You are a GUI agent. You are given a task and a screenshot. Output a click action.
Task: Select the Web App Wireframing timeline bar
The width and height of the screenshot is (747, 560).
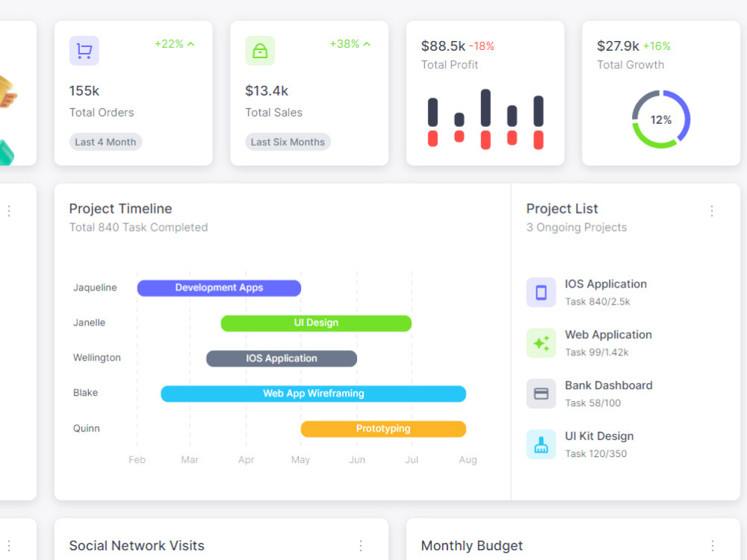click(314, 393)
